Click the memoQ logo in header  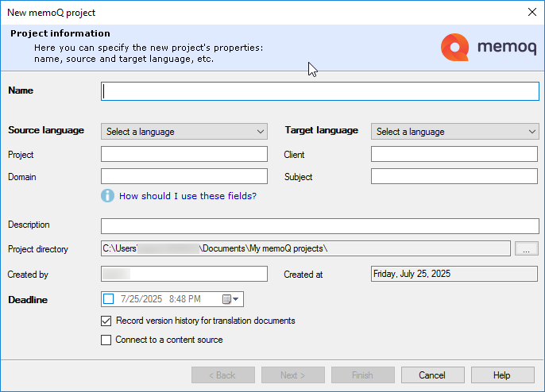[489, 48]
